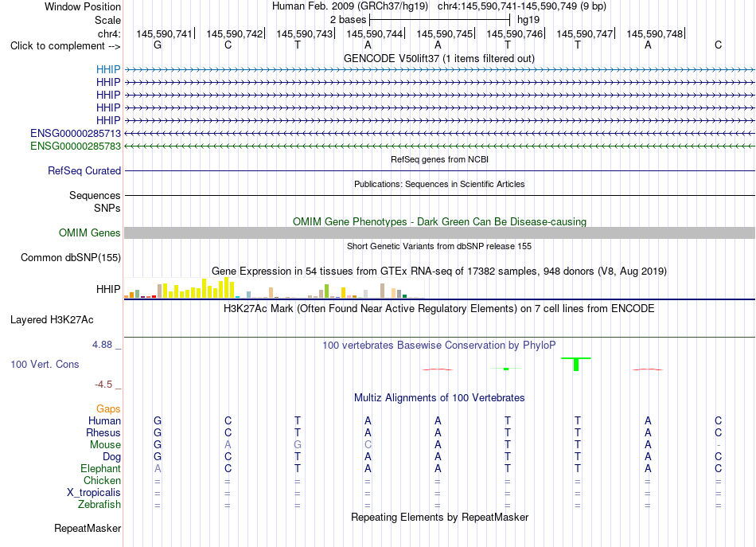The width and height of the screenshot is (756, 547).
Task: Click the Zebrafish species label
Action: (99, 505)
